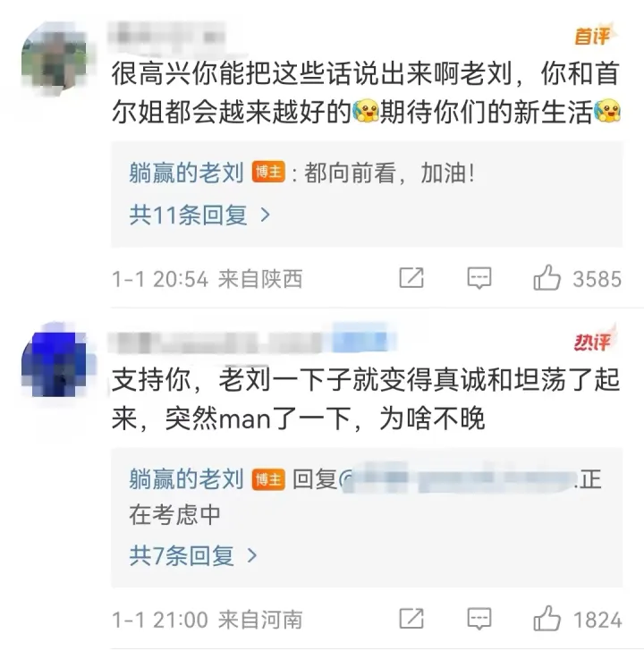Click 博主 badge in first reply
This screenshot has width=644, height=659.
point(268,172)
